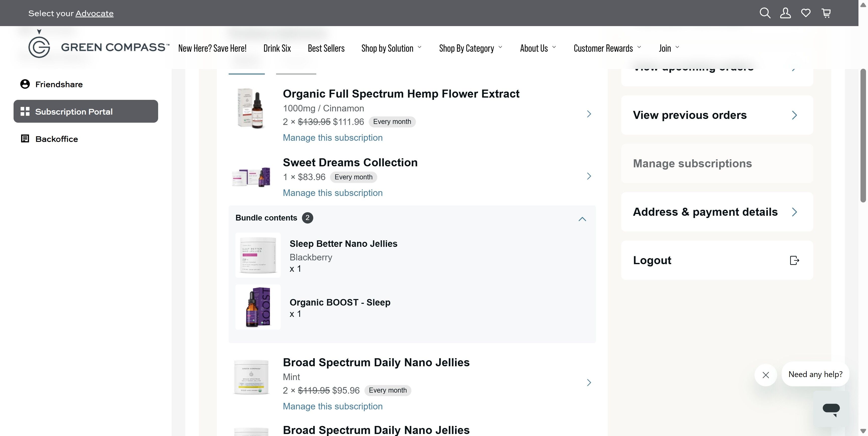Open the Best Sellers page
The width and height of the screenshot is (868, 436).
tap(326, 48)
